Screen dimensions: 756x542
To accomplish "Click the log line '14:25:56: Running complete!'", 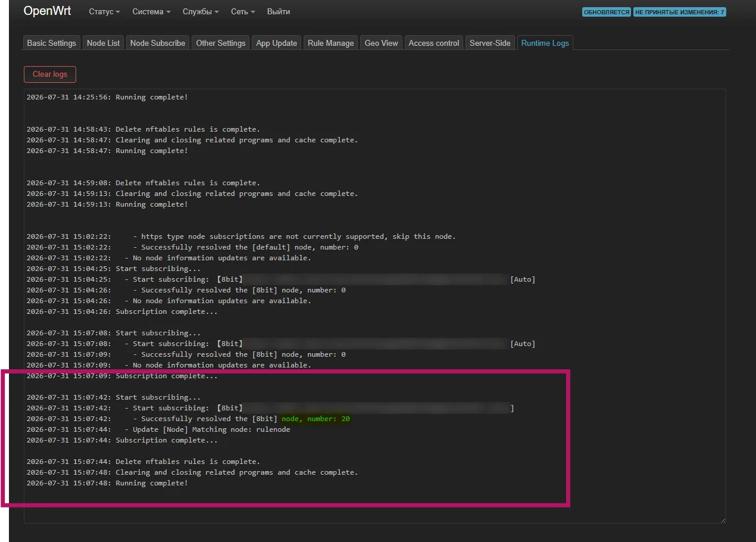I will [x=107, y=97].
